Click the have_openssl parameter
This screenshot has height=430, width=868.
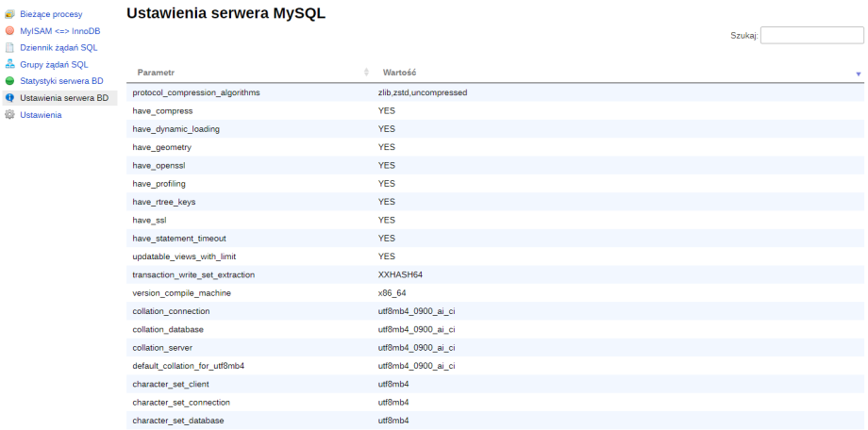159,165
